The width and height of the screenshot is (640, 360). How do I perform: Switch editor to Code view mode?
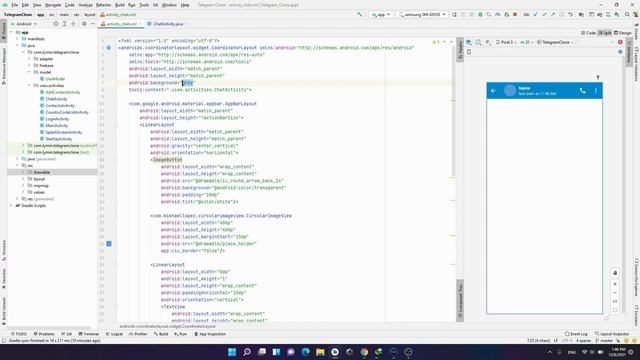tap(588, 33)
